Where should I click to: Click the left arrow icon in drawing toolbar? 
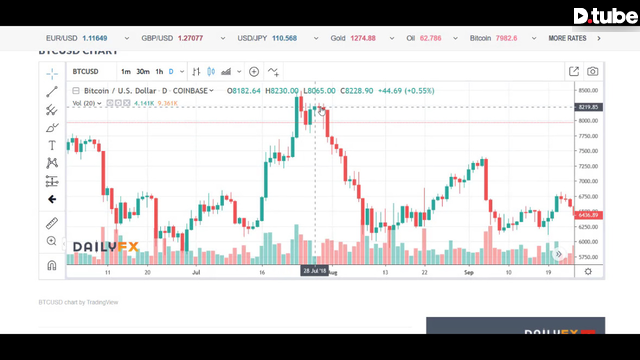(x=52, y=199)
